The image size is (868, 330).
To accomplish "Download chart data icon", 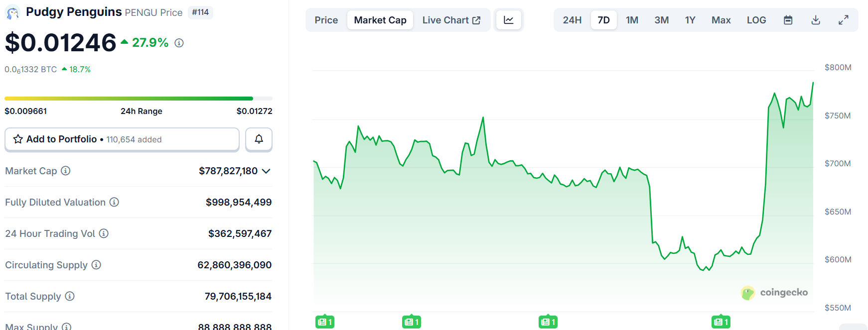I will coord(816,20).
